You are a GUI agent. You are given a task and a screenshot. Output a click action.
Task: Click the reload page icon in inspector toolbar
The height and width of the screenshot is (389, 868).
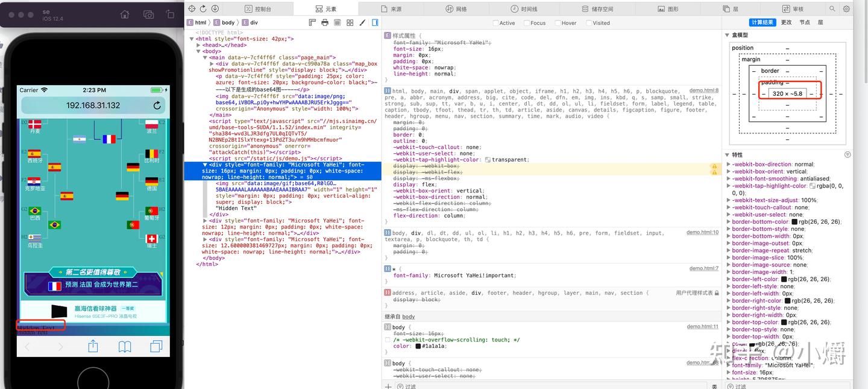click(203, 8)
